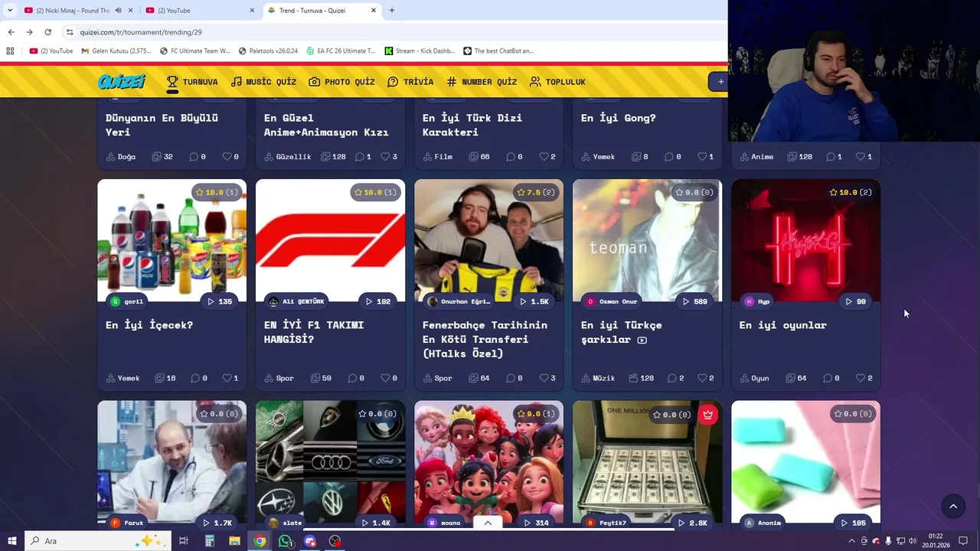This screenshot has height=551, width=980.
Task: Open a new browser tab
Action: coord(392,11)
